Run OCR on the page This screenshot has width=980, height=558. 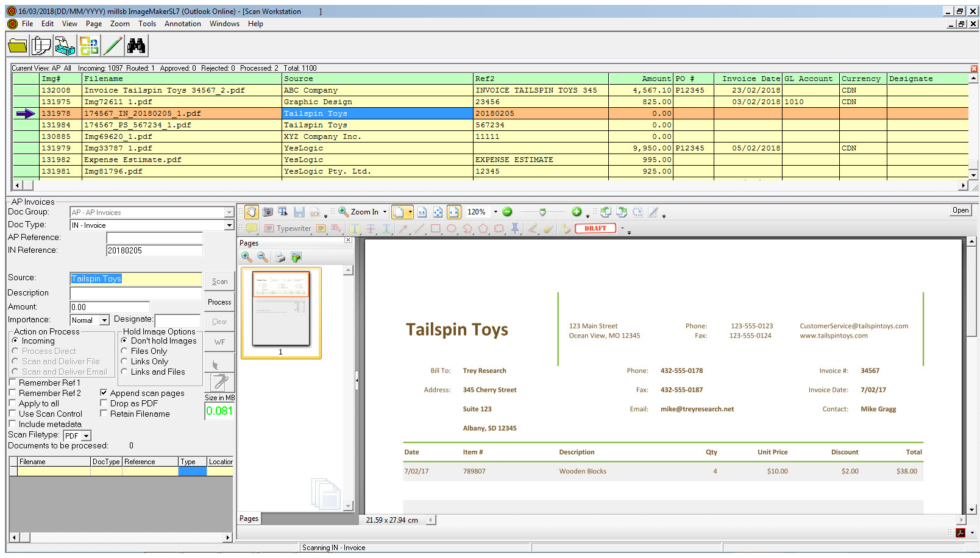pos(315,212)
